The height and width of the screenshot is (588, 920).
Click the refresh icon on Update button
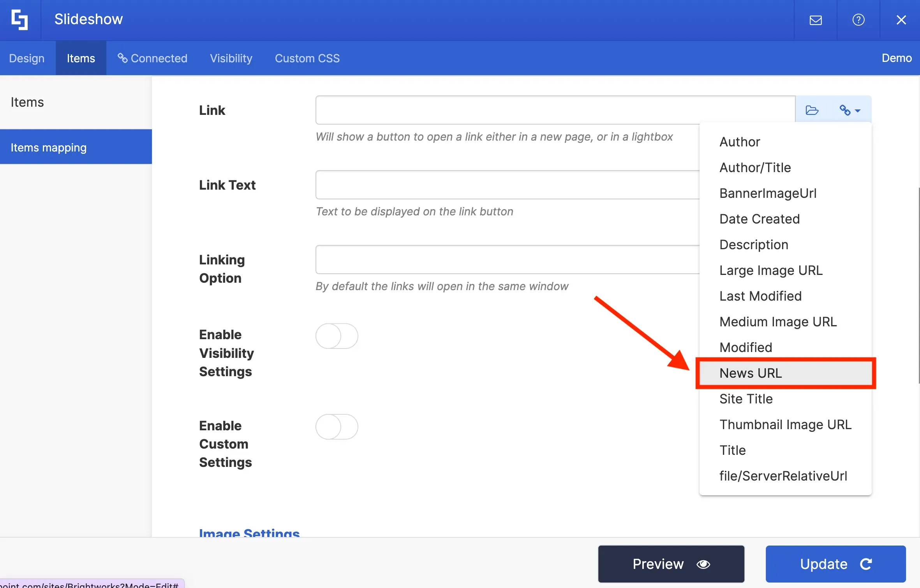click(866, 564)
